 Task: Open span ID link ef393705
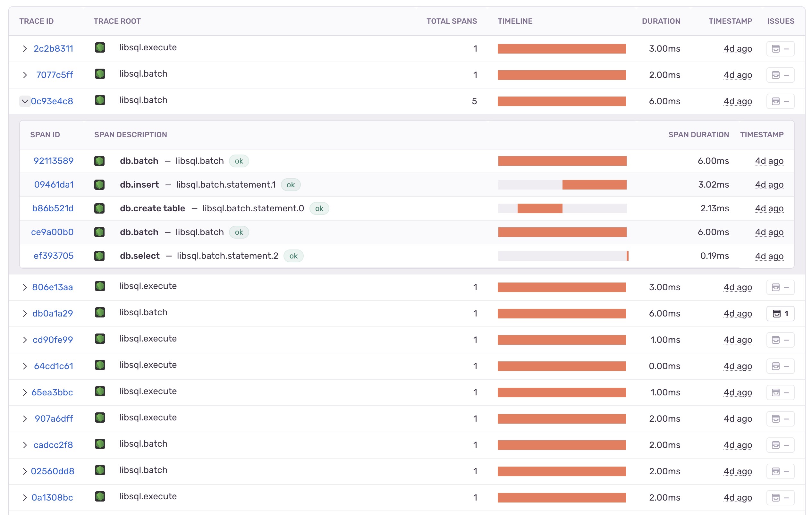coord(54,256)
